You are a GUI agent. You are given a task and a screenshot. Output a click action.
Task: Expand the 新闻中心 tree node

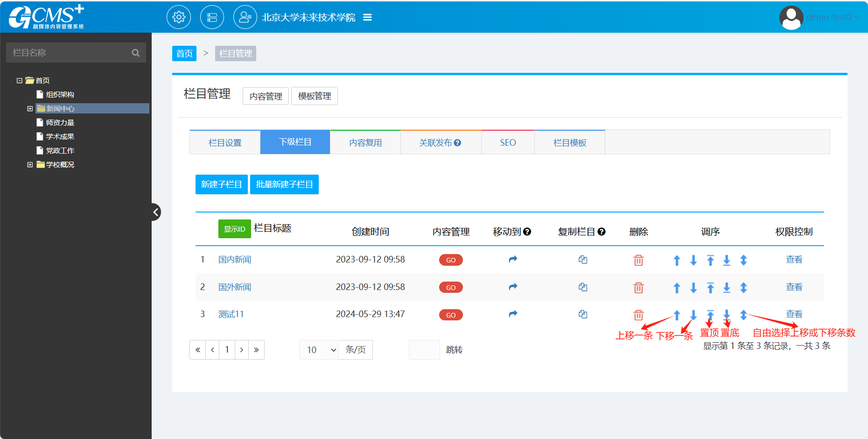coord(30,108)
